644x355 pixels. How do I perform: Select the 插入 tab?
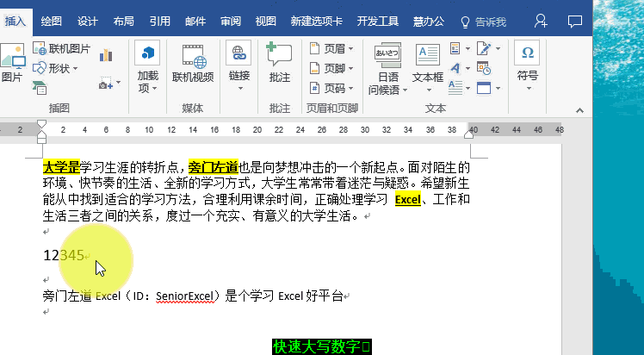tap(15, 22)
